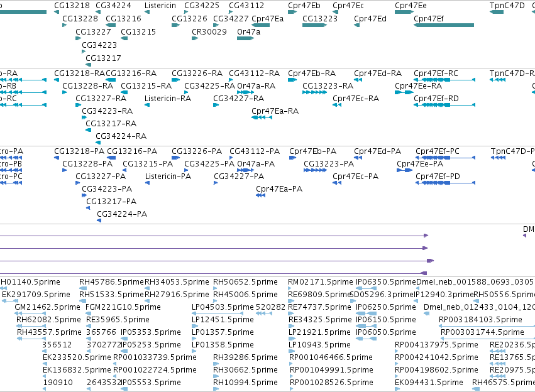Click EST RH34053.5prime

tap(177, 282)
